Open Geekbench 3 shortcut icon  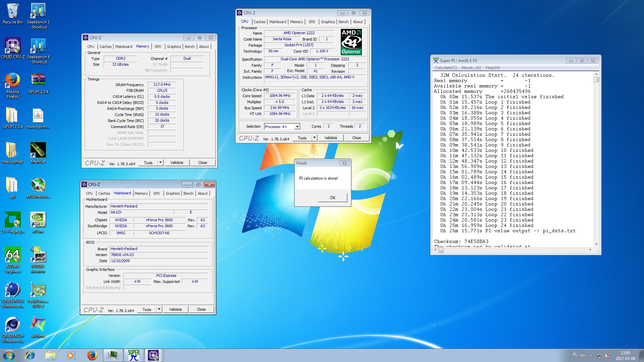pos(38,15)
